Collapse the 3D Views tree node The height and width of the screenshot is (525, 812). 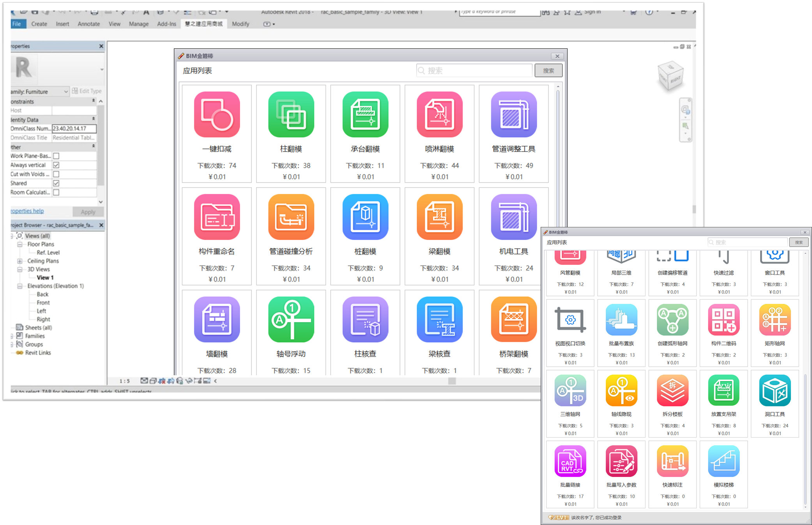(x=19, y=269)
